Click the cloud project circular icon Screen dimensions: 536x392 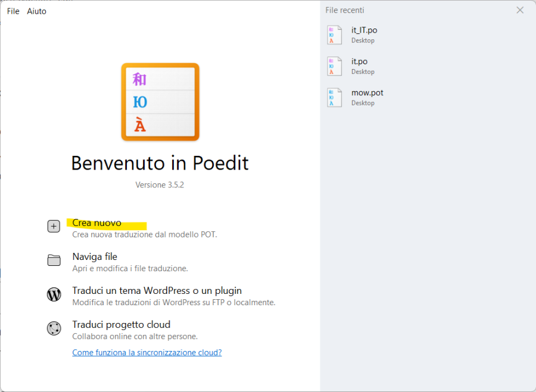54,328
